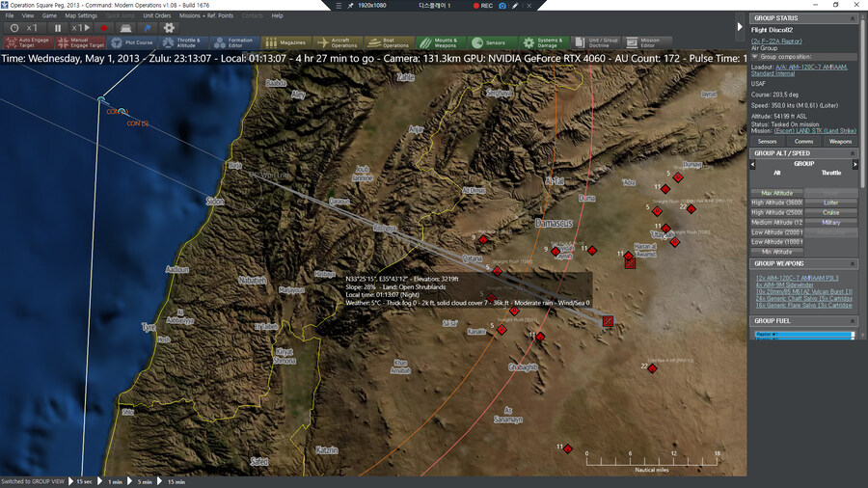Open Magazines
Screen dimensions: 868x488
[286, 42]
